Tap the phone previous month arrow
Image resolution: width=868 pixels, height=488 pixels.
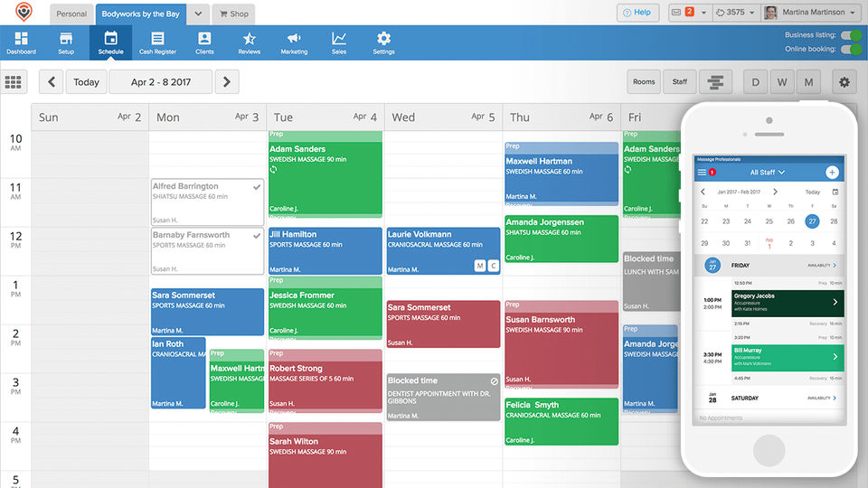pyautogui.click(x=703, y=192)
